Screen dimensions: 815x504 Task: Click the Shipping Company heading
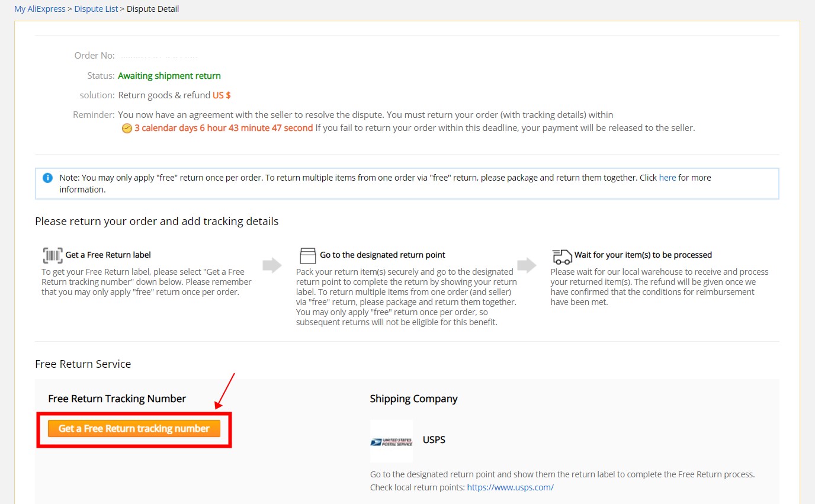click(x=413, y=399)
